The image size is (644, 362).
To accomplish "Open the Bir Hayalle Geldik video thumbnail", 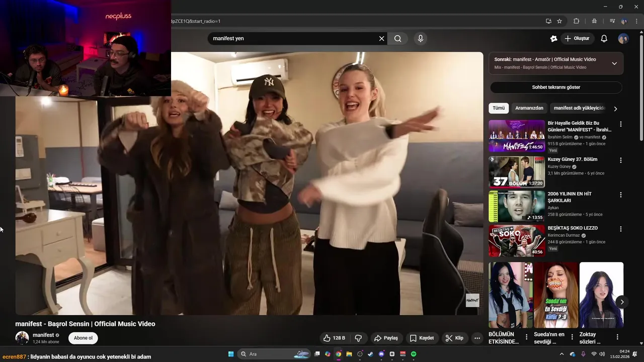I will [x=517, y=136].
